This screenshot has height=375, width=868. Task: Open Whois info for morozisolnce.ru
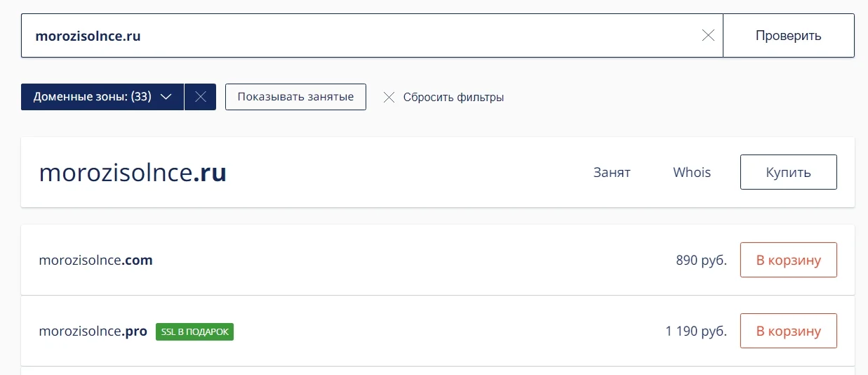click(x=692, y=172)
